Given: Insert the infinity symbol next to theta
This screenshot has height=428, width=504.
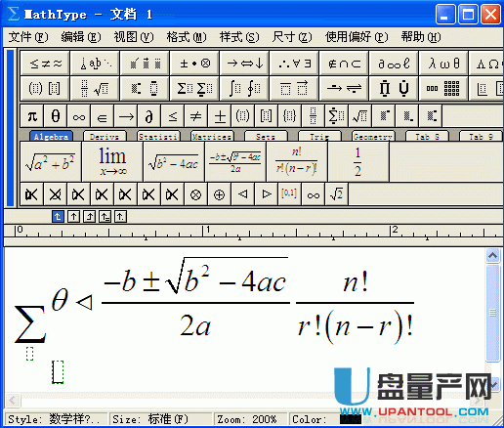Looking at the screenshot, I should coord(79,116).
